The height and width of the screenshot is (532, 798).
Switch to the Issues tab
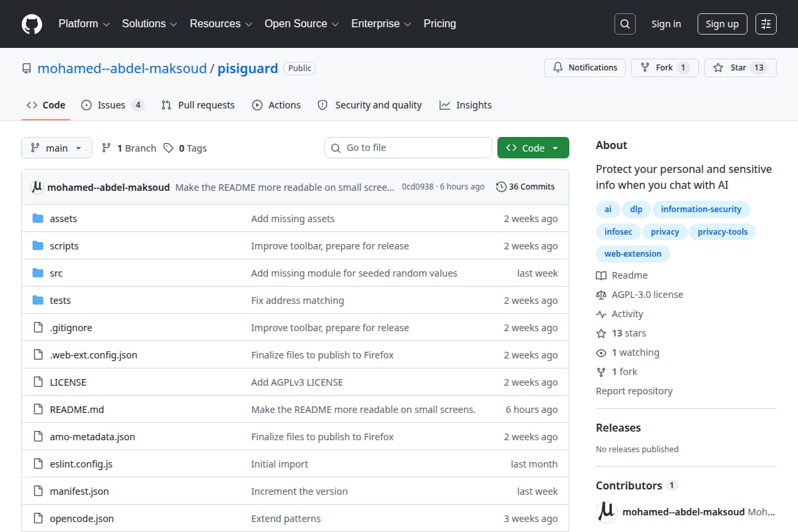112,105
